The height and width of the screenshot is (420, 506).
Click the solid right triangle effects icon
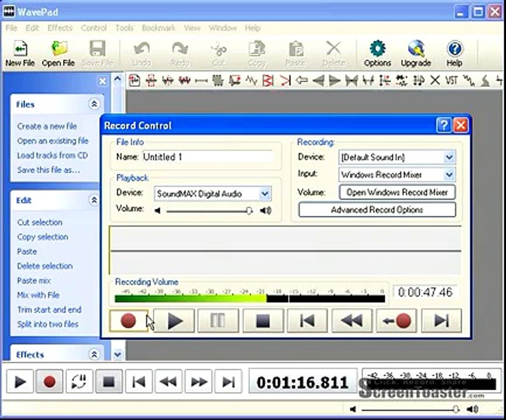pos(335,80)
